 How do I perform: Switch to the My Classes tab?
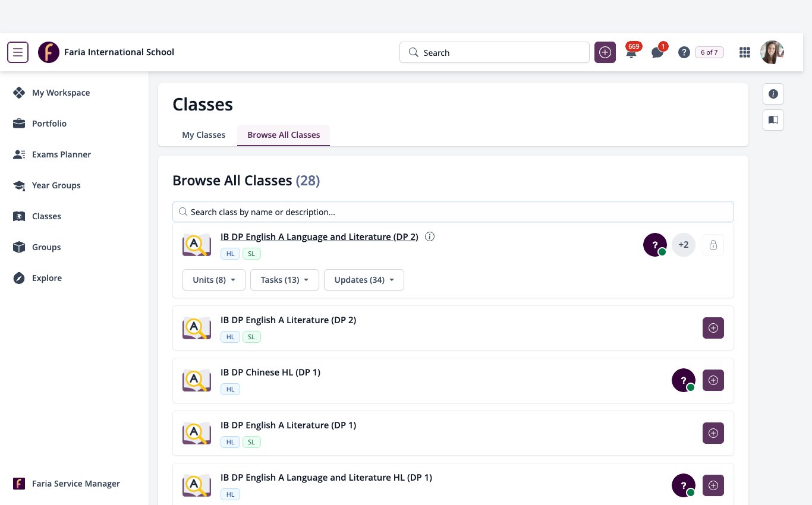[x=204, y=135]
